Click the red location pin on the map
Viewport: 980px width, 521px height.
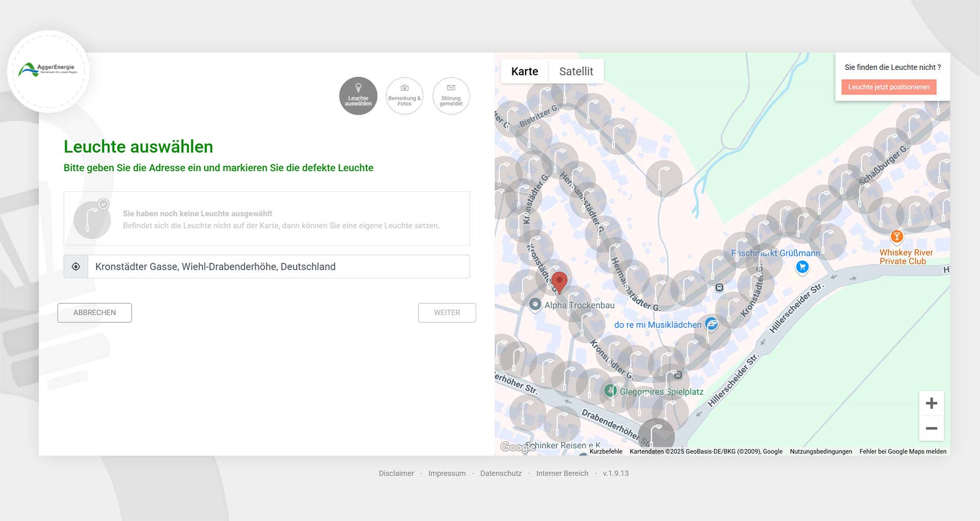coord(559,283)
